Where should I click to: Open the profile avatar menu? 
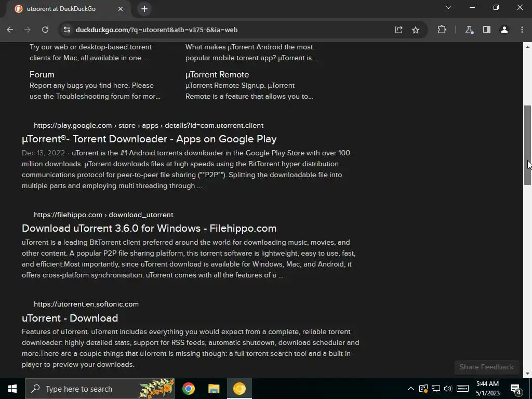(504, 30)
